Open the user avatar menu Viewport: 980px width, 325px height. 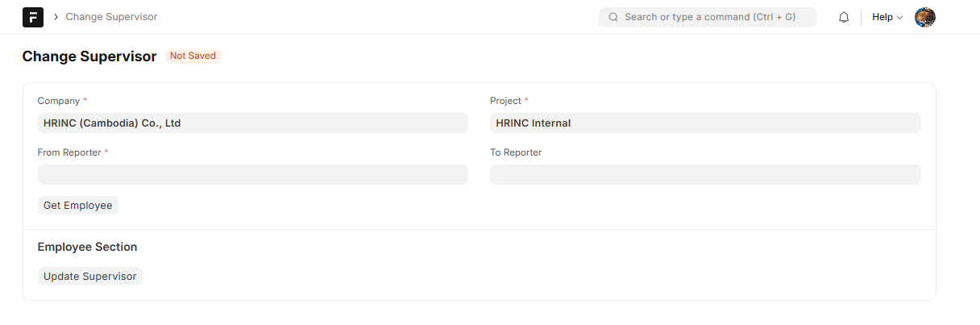[x=924, y=17]
